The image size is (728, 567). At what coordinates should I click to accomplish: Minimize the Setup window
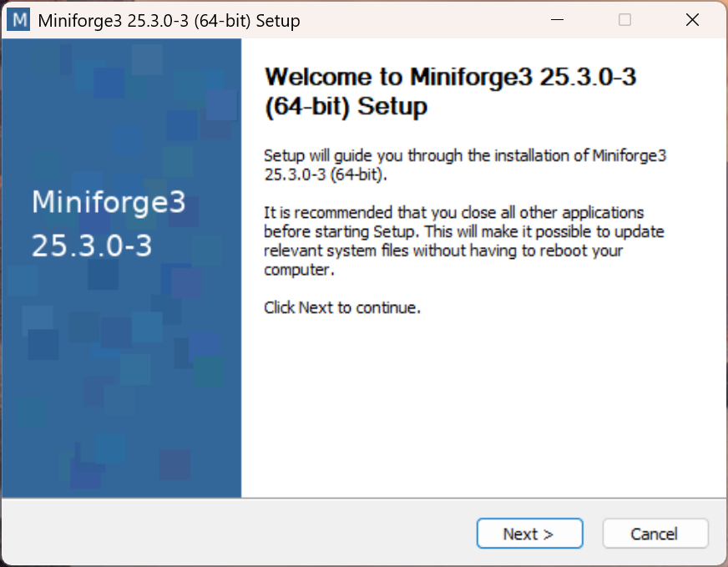click(x=557, y=19)
